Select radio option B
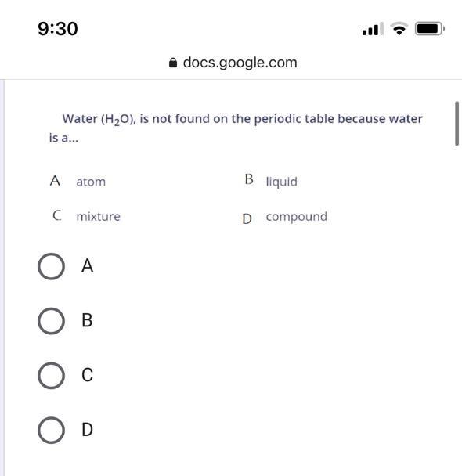The height and width of the screenshot is (476, 462). coord(51,321)
